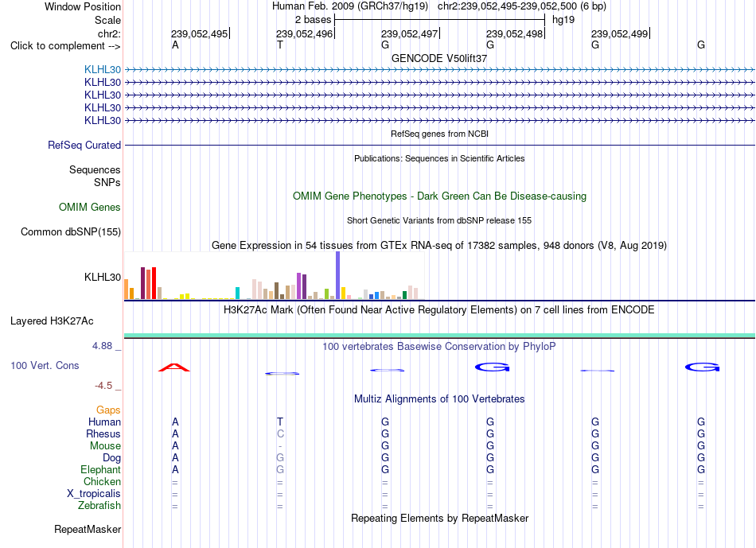Open the RepeatMasker track label
Screen dimensions: 756x548
88,529
